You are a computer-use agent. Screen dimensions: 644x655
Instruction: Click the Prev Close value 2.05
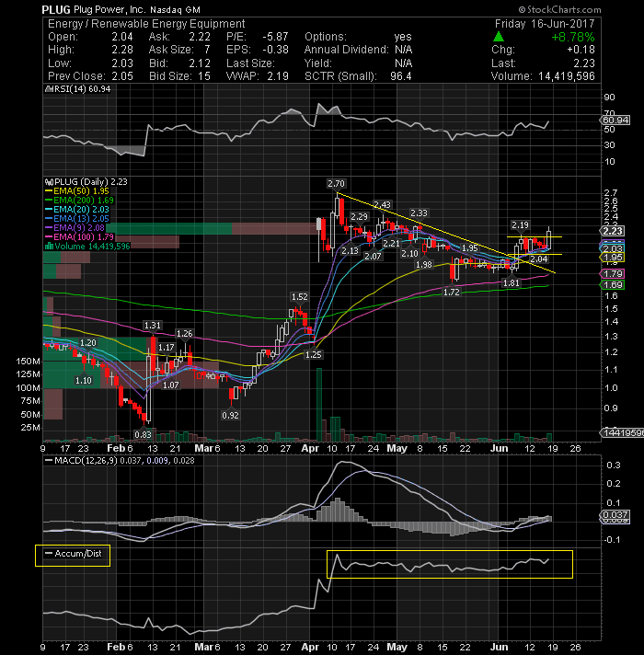(x=122, y=76)
